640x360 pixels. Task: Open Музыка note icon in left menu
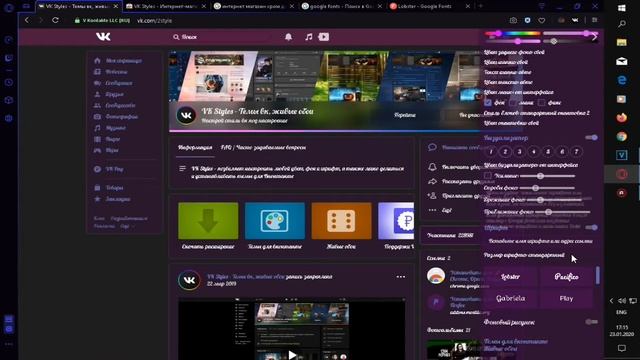[97, 128]
